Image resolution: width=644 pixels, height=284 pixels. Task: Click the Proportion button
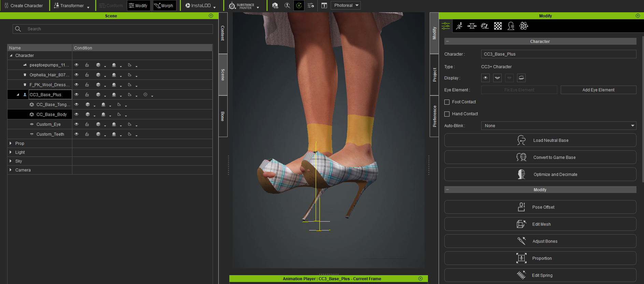(540, 258)
